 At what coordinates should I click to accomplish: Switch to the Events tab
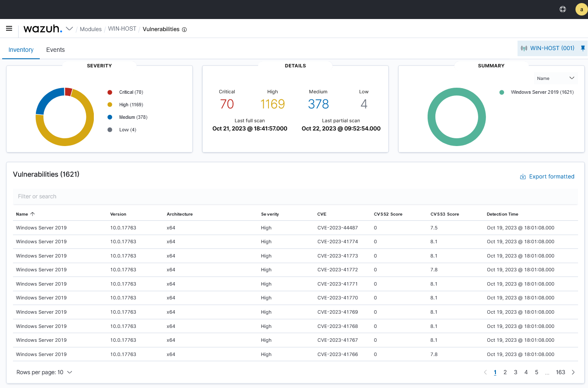(x=55, y=50)
